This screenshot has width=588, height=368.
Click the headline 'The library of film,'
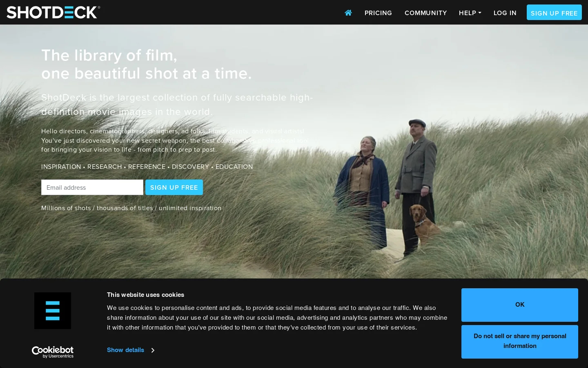(x=109, y=55)
